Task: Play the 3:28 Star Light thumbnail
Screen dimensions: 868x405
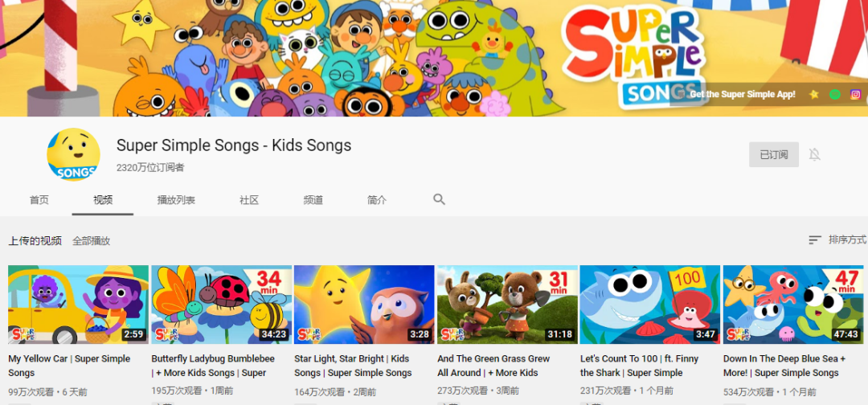Action: (x=364, y=305)
